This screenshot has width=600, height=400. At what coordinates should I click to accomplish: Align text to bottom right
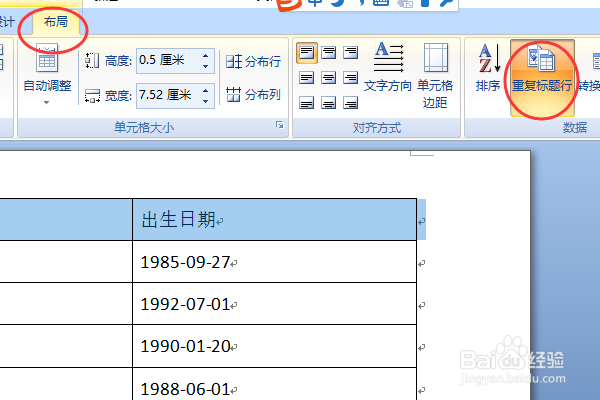tap(351, 103)
